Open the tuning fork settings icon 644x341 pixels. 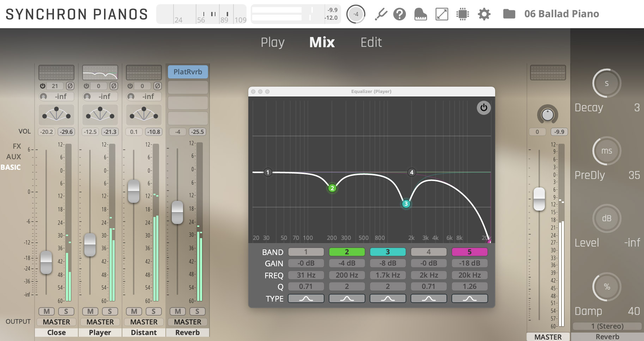click(381, 14)
